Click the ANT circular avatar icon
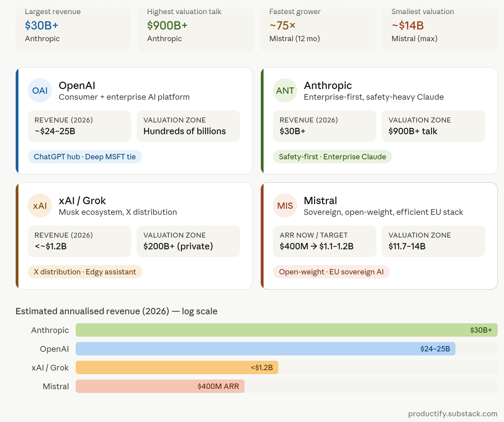Image resolution: width=504 pixels, height=422 pixels. click(x=285, y=90)
